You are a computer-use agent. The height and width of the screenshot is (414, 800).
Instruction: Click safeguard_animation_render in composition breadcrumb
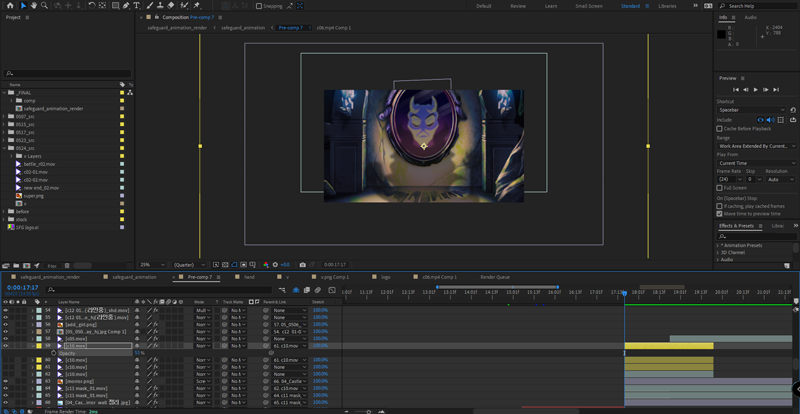coord(178,28)
